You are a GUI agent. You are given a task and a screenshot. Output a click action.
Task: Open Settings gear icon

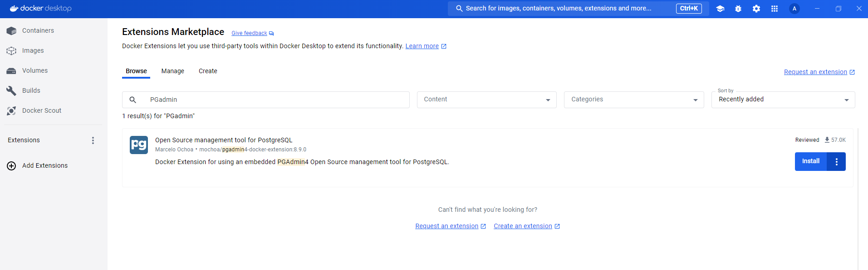[756, 9]
